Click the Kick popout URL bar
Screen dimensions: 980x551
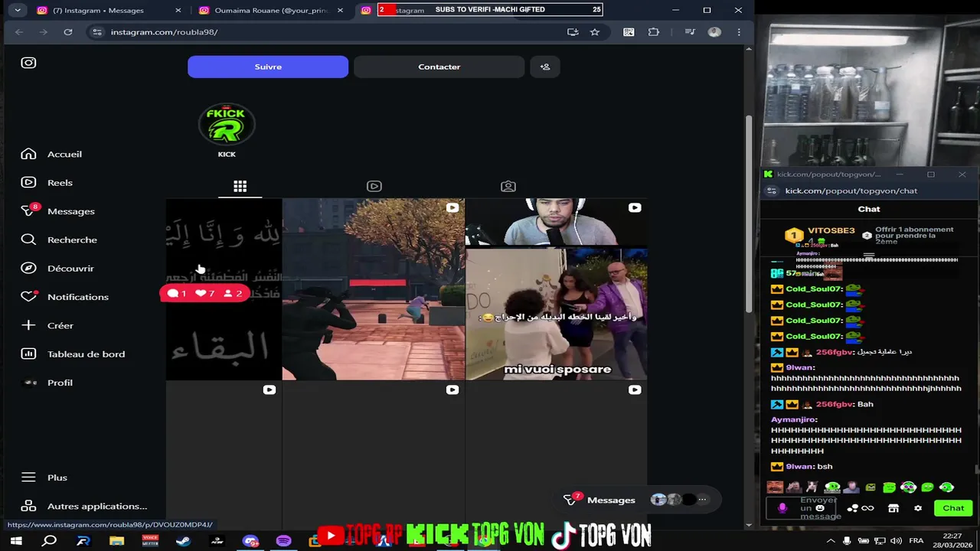pos(851,191)
